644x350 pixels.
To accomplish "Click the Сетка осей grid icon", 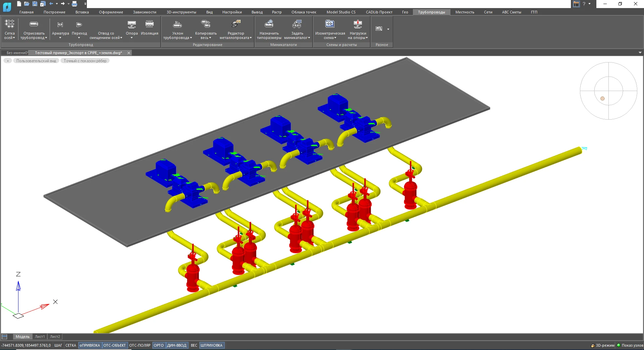I will 9,24.
